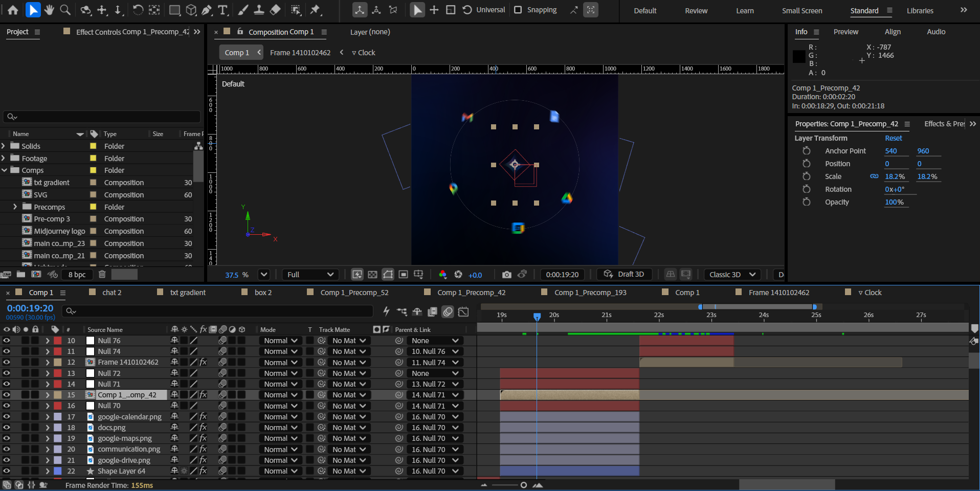Switch to the Preview panel tab
The width and height of the screenshot is (980, 491).
pos(845,32)
